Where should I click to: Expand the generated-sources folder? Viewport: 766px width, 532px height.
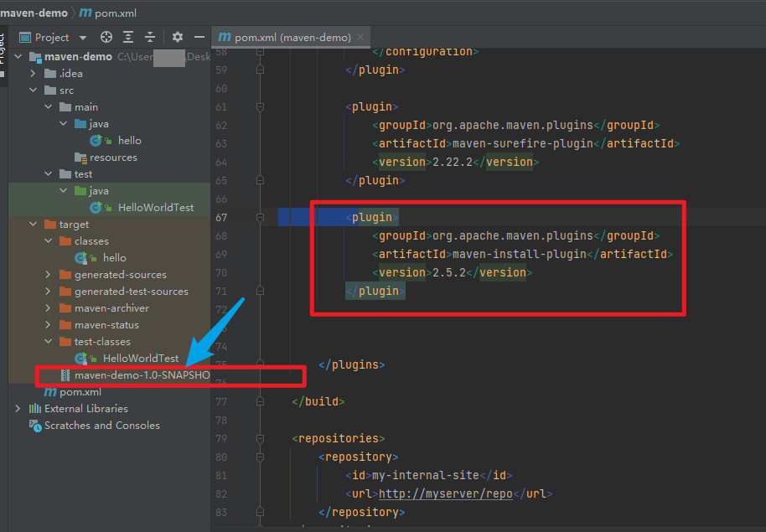click(48, 275)
